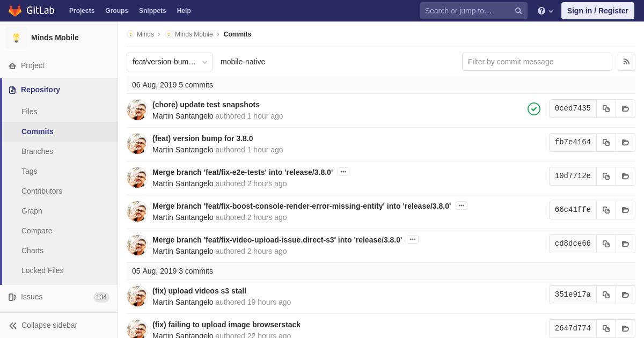Expand message of 'feat/fix-e2e-tests' merge commit
The width and height of the screenshot is (644, 338).
343,172
